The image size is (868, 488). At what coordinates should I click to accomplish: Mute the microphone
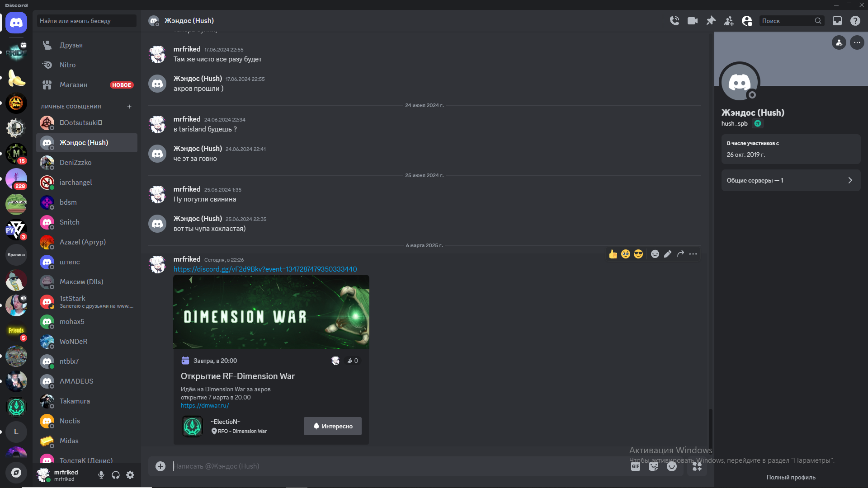pos(101,475)
